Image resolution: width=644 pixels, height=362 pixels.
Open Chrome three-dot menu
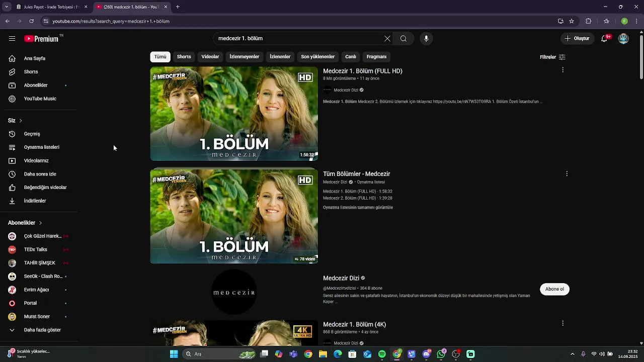pyautogui.click(x=637, y=21)
